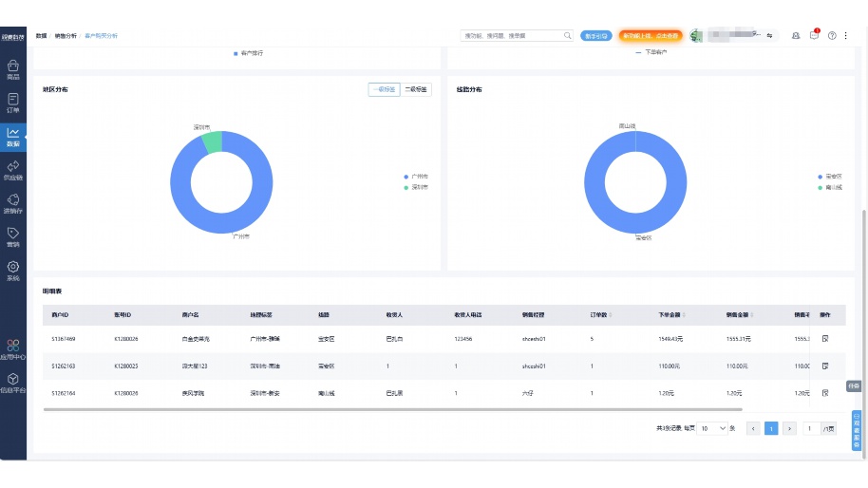Open the 商品 products sidebar icon
Viewport: 868px width, 488px height.
click(12, 69)
